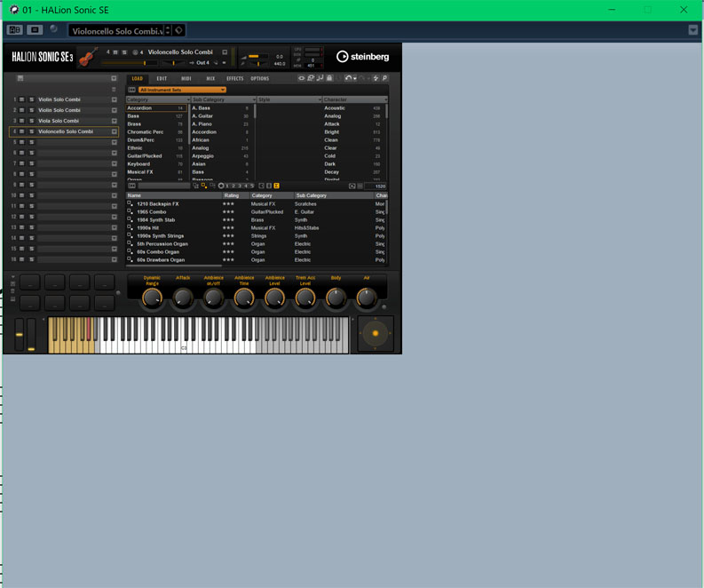Click the note-pair icon in toolbar
This screenshot has width=704, height=588.
[320, 78]
